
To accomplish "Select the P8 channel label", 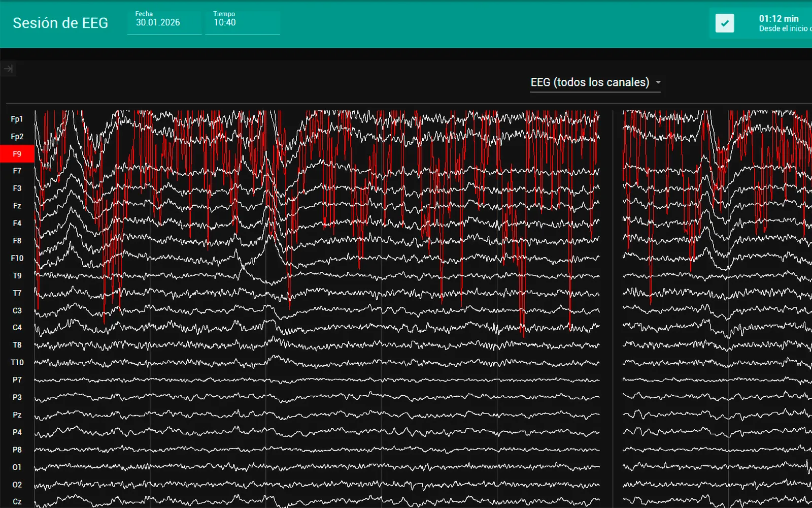I will click(x=17, y=450).
